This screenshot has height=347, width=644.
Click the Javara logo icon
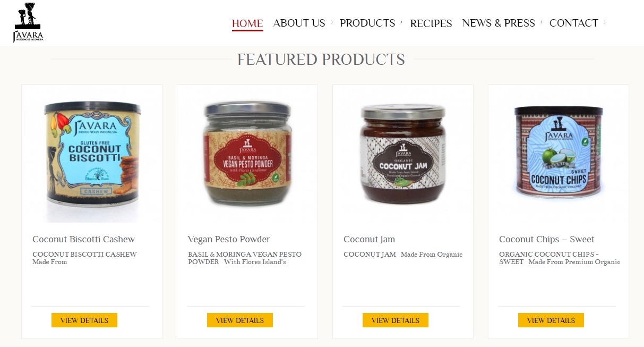[x=28, y=22]
